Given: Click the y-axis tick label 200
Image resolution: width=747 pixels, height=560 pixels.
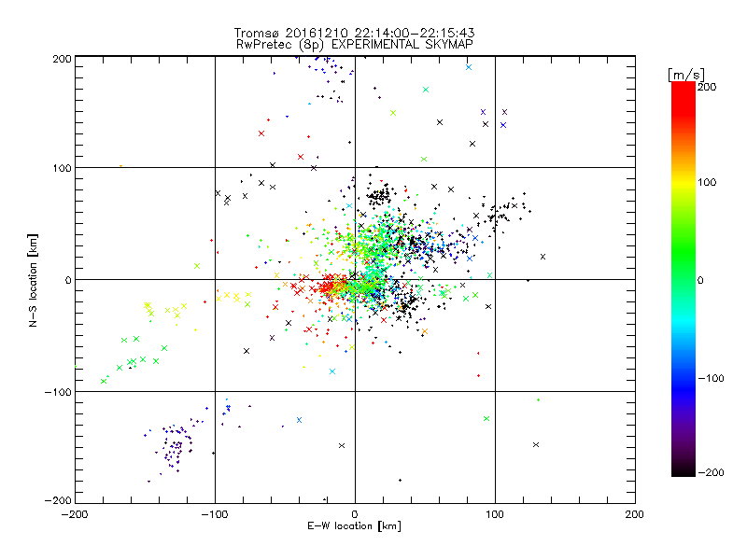Looking at the screenshot, I should point(63,59).
